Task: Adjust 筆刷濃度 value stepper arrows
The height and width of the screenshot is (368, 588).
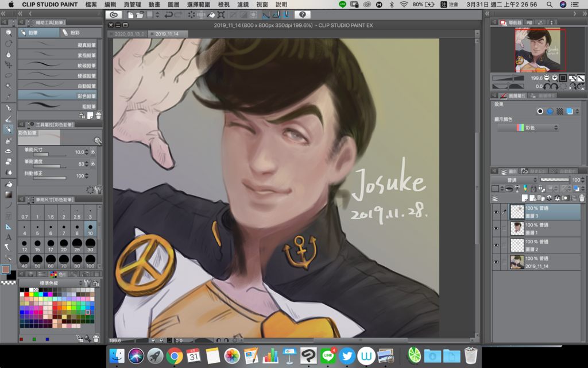Action: click(x=87, y=164)
